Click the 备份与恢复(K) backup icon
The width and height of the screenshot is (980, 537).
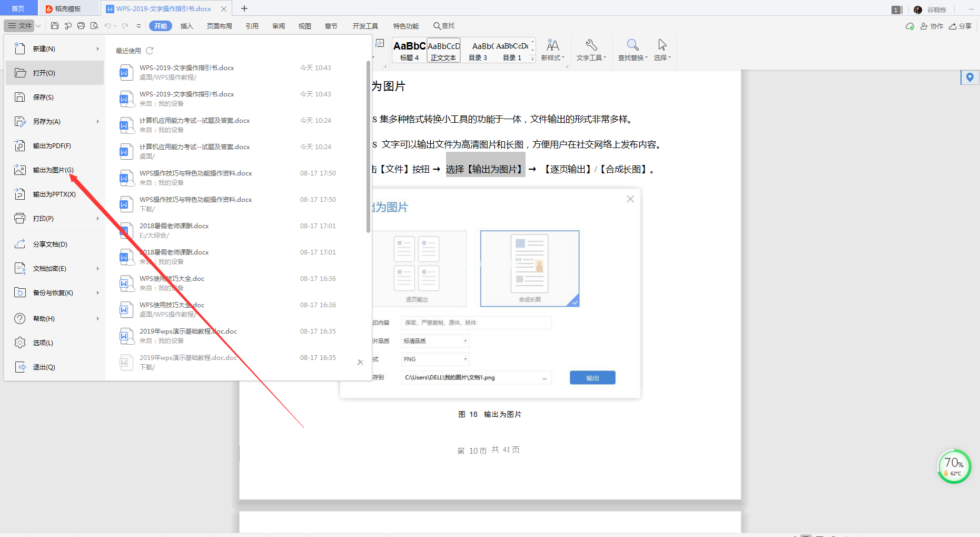coord(19,292)
